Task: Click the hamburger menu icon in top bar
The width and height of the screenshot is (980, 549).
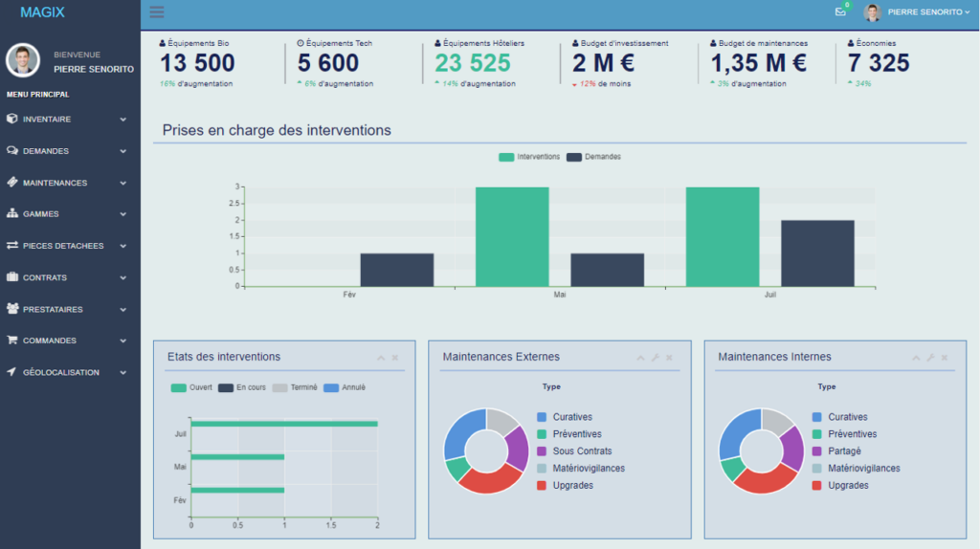Action: click(157, 12)
